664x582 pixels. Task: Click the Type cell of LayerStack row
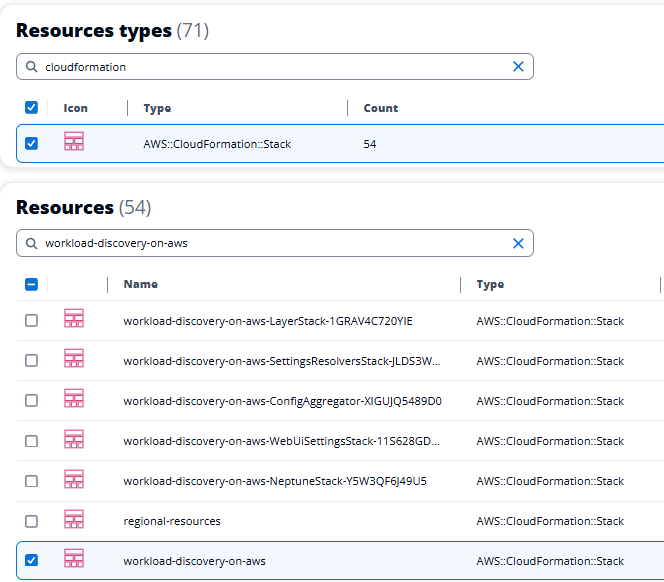550,321
